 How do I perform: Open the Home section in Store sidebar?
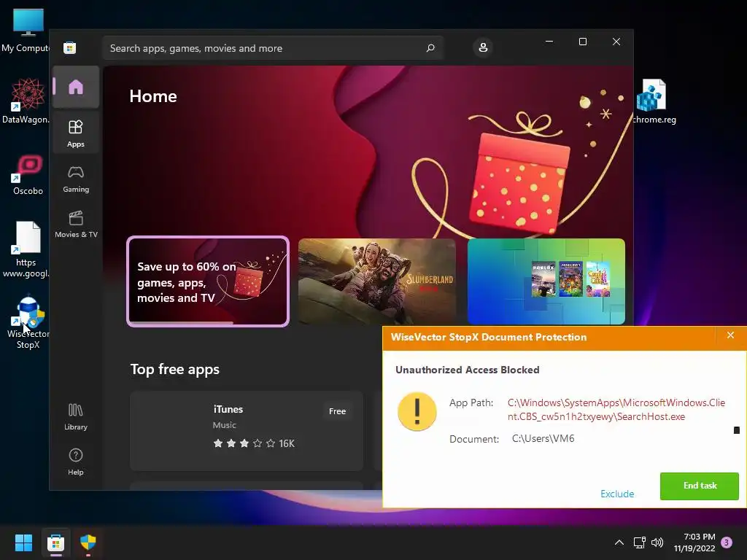[x=76, y=87]
